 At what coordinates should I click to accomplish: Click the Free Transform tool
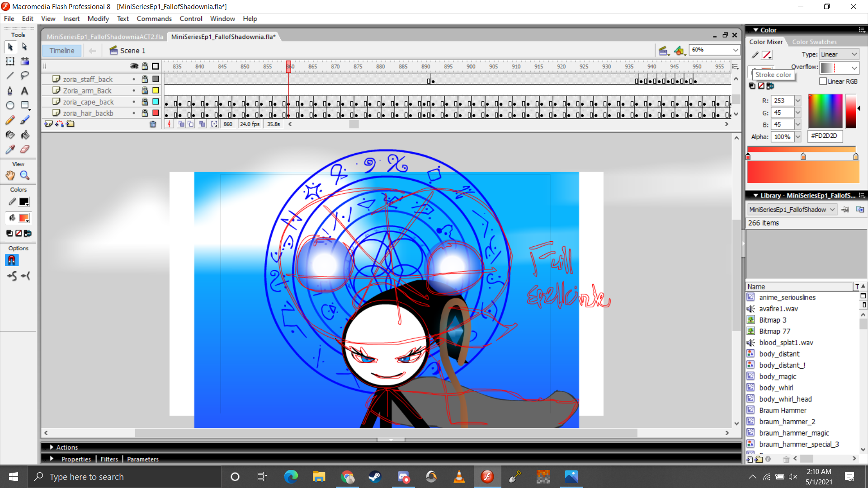[x=10, y=61]
